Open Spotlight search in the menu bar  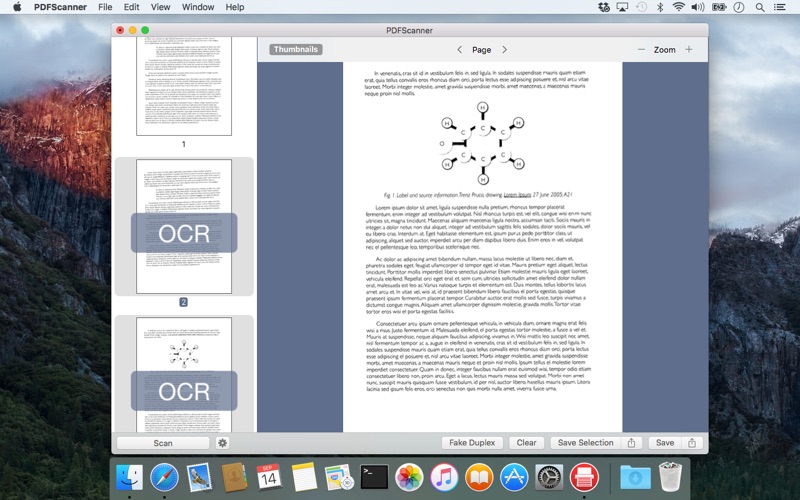tap(759, 7)
